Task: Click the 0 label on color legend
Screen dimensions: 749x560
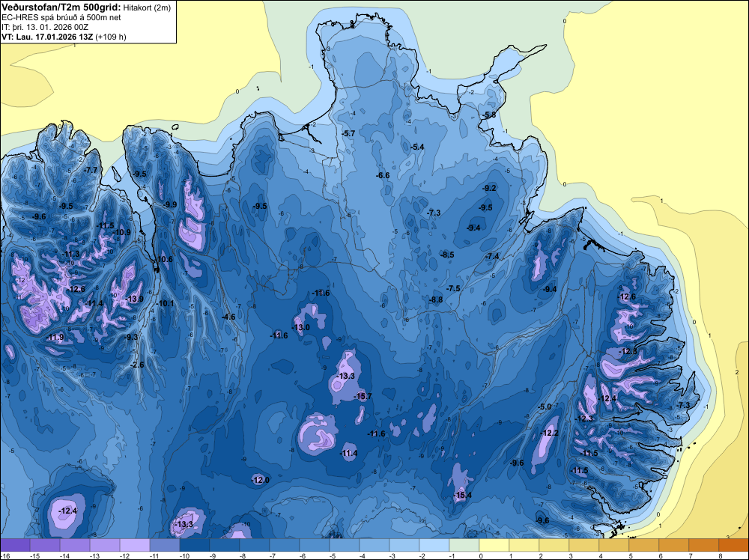Action: pyautogui.click(x=481, y=556)
